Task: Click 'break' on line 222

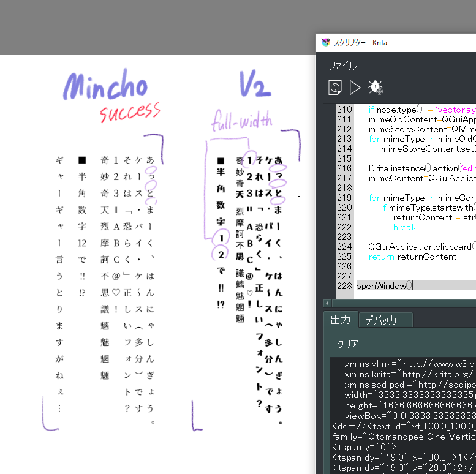Action: tap(404, 227)
